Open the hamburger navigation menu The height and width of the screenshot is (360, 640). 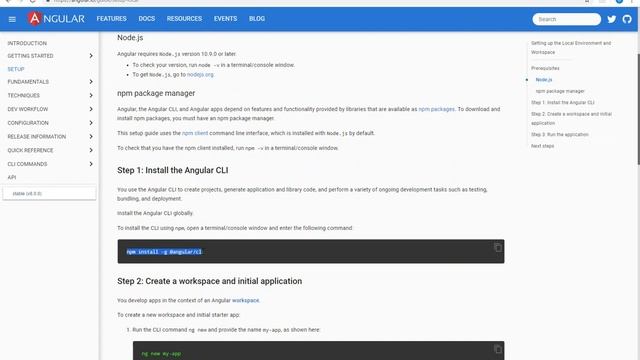(12, 19)
